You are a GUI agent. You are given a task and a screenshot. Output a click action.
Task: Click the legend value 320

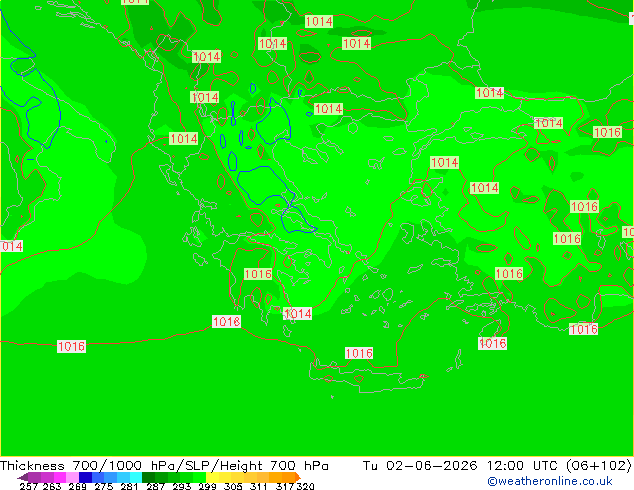(305, 486)
